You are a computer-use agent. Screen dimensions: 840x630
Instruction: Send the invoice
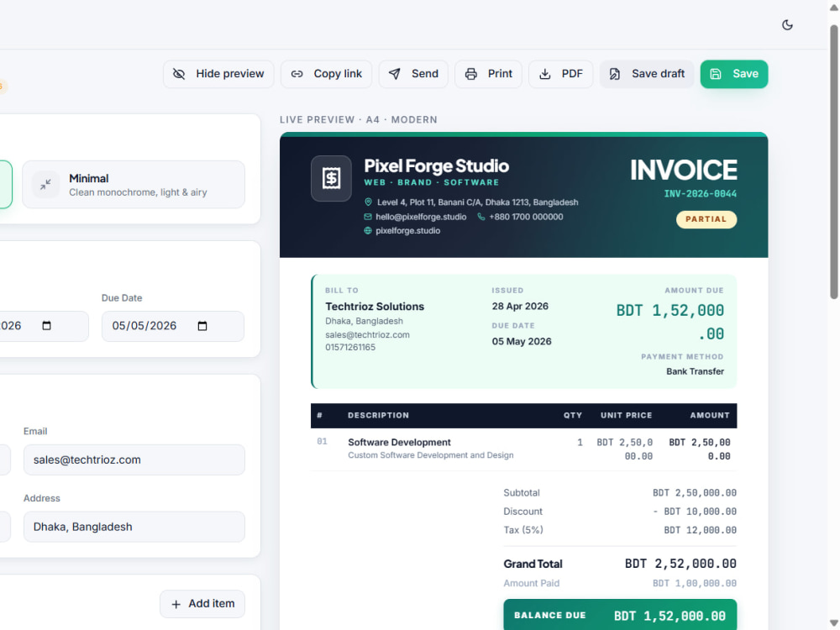click(x=413, y=74)
